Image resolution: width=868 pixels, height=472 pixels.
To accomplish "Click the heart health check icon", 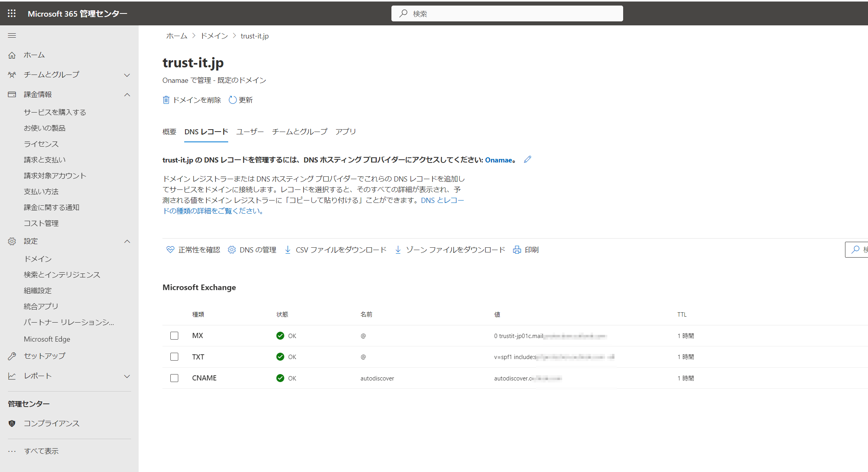I will (170, 250).
